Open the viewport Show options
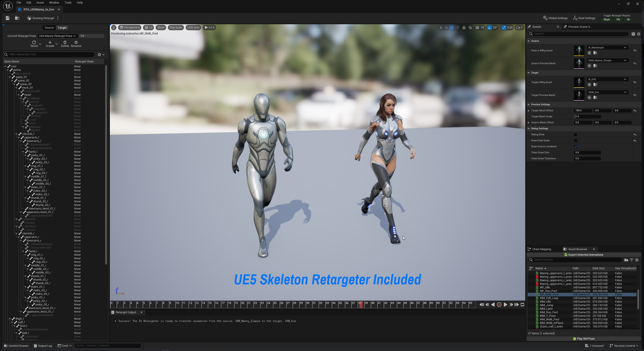The width and height of the screenshot is (644, 351). pos(161,28)
